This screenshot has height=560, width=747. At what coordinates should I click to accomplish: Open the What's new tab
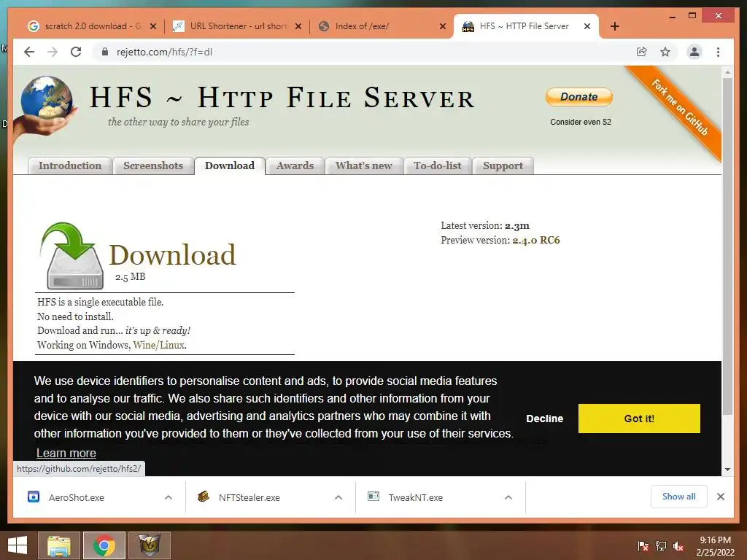[364, 166]
